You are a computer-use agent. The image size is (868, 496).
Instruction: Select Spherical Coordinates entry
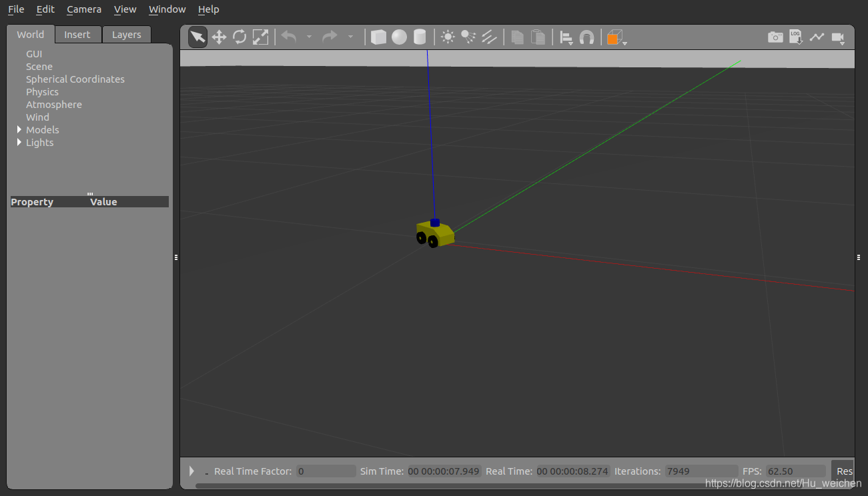[x=75, y=79]
